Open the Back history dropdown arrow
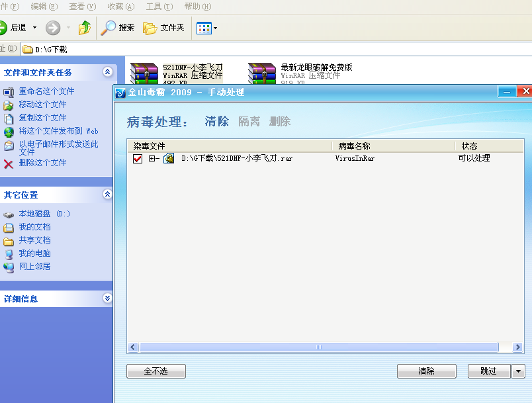This screenshot has height=403, width=532. coord(34,28)
